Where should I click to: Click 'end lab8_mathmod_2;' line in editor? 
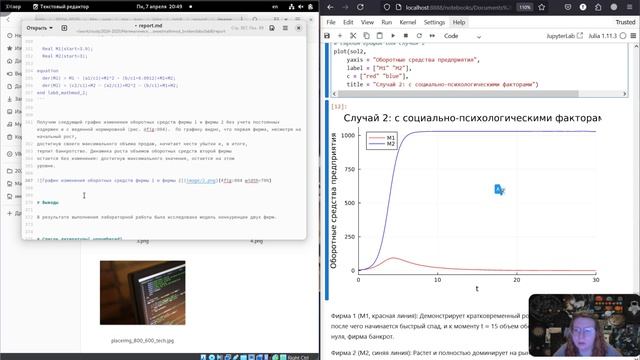[x=62, y=93]
